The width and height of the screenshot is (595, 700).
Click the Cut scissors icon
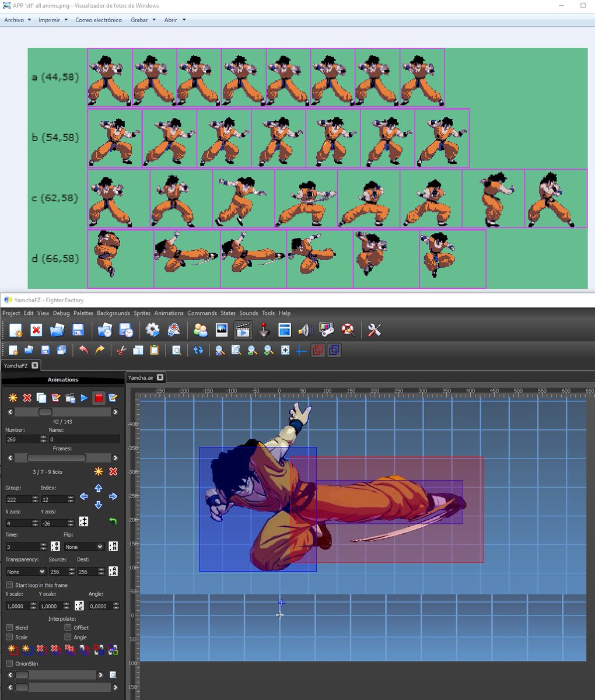121,350
